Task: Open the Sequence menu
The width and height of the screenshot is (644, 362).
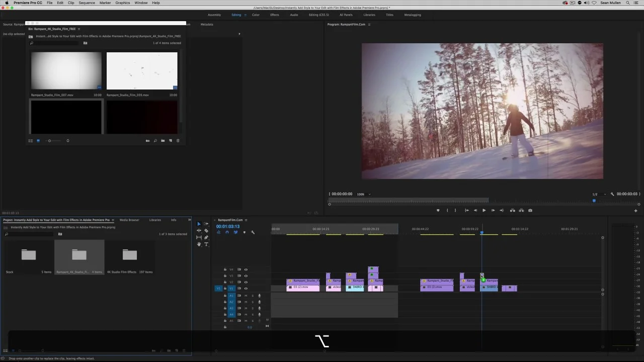Action: 87,3
